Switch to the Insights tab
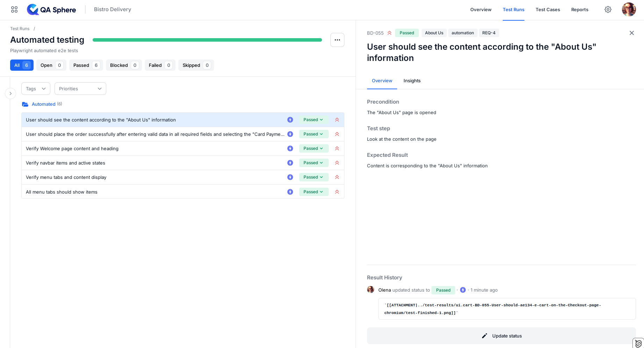This screenshot has width=644, height=348. (x=412, y=81)
